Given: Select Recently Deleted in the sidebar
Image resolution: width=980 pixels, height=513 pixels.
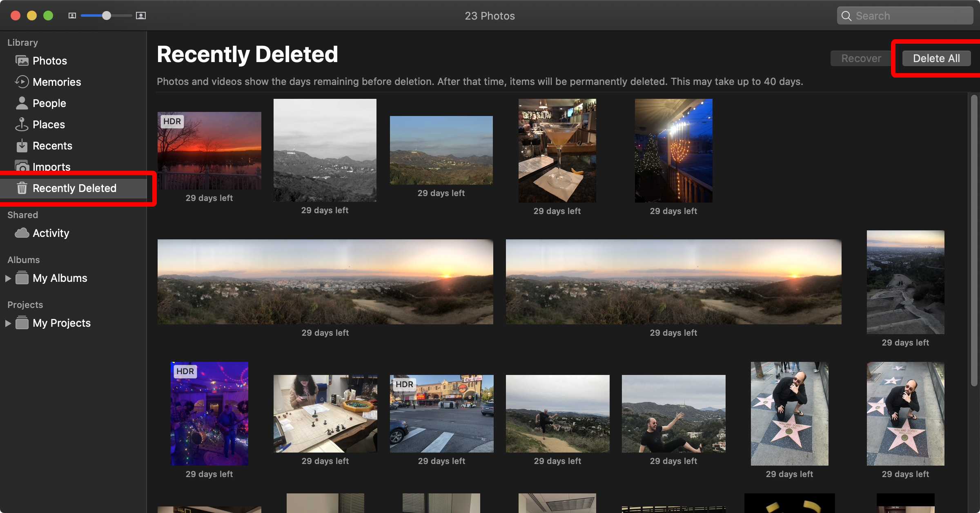Looking at the screenshot, I should [x=73, y=188].
